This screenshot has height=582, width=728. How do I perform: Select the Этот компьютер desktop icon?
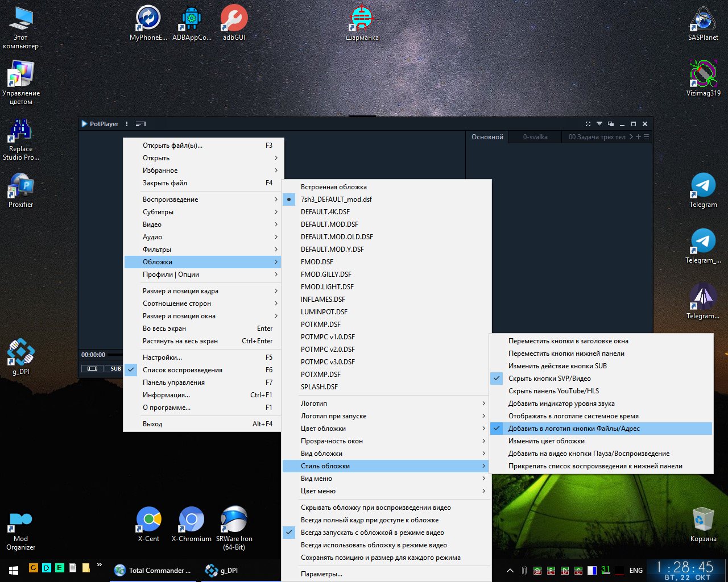pos(21,27)
